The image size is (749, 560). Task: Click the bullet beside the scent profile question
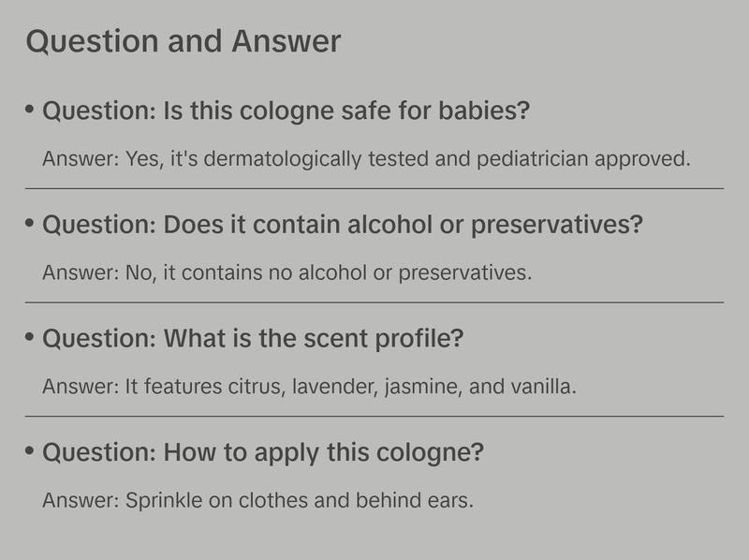[30, 338]
